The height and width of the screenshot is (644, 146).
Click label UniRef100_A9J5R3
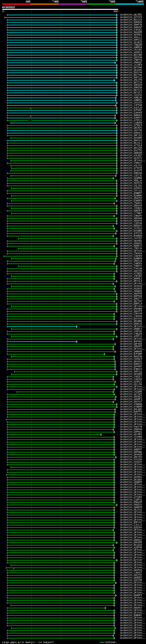click(x=131, y=434)
